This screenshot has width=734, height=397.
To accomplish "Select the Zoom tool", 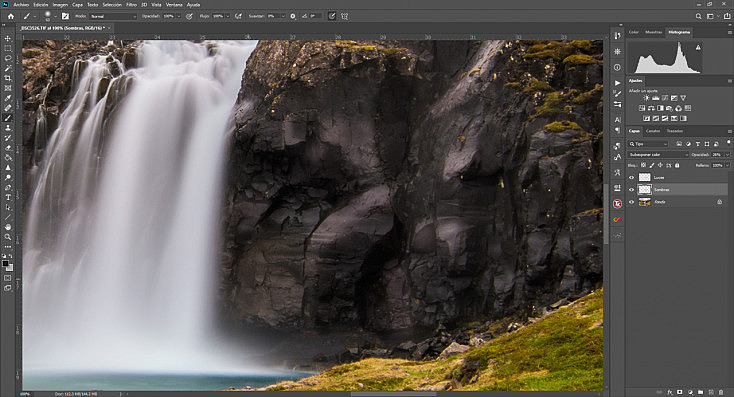I will click(x=8, y=237).
